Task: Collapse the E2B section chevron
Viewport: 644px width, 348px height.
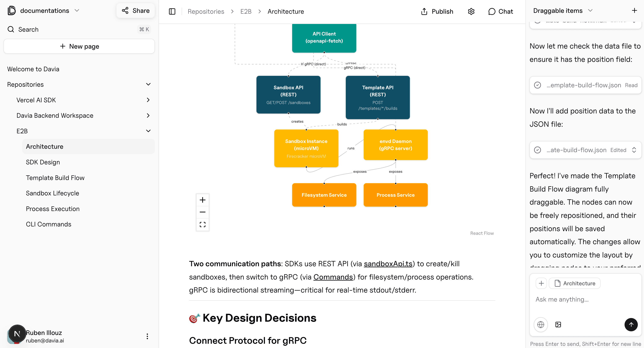Action: [148, 131]
